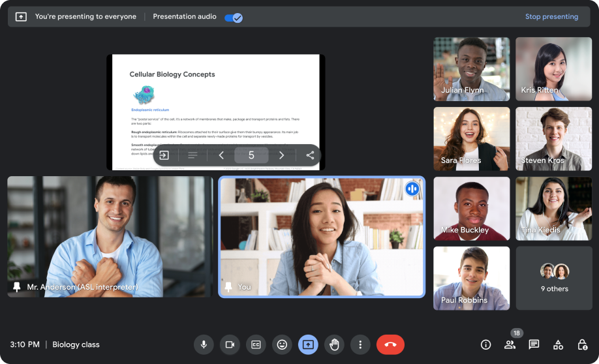Image resolution: width=599 pixels, height=364 pixels.
Task: Leave the call with red hang-up button
Action: [x=390, y=344]
